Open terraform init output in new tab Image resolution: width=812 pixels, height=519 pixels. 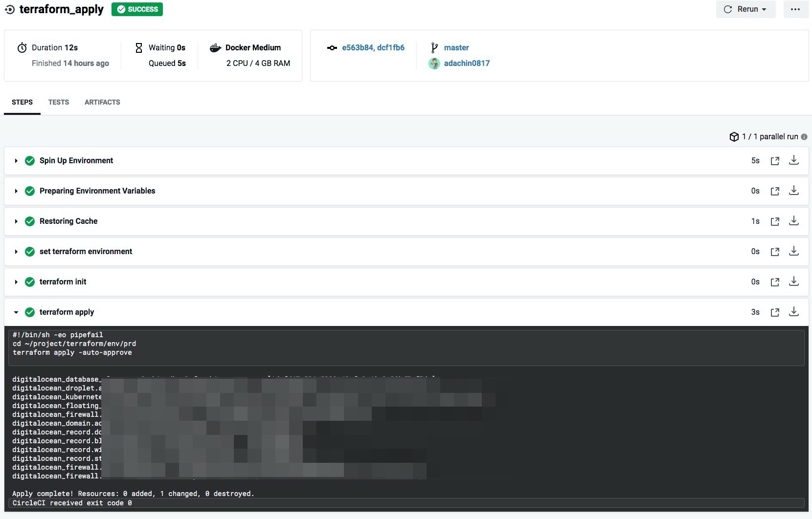775,282
